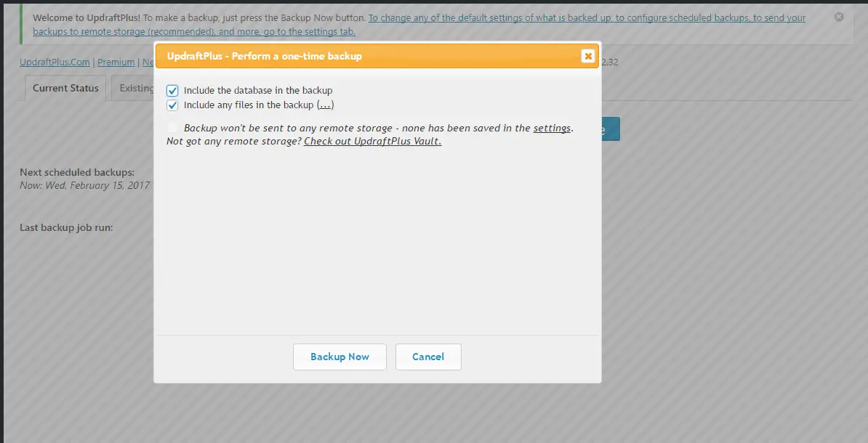Follow the settings tab link in welcome notice
This screenshot has width=868, height=443.
click(x=419, y=25)
